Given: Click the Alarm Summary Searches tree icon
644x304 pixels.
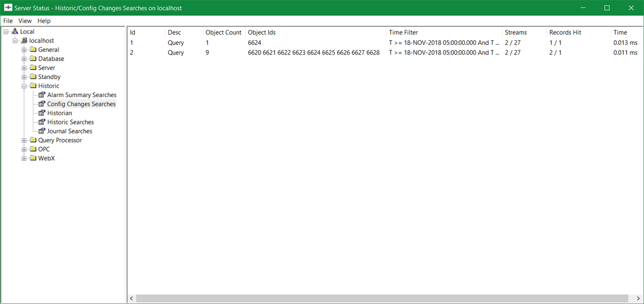Looking at the screenshot, I should (x=42, y=95).
